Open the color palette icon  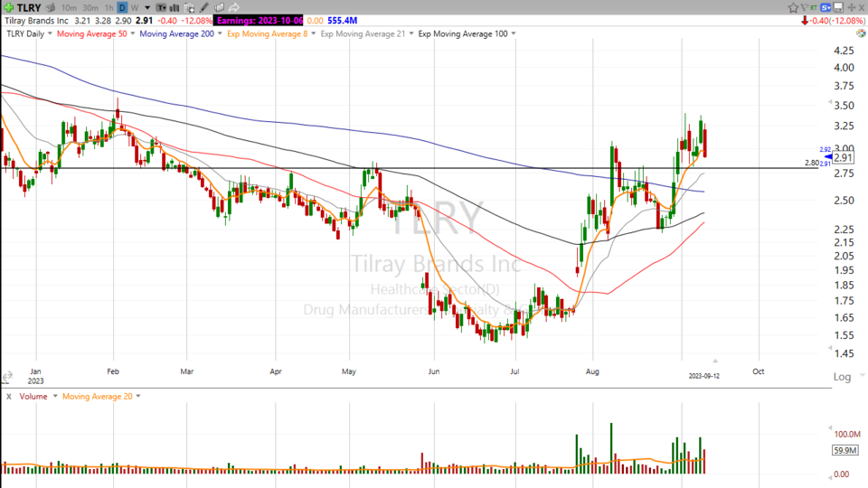click(x=861, y=33)
